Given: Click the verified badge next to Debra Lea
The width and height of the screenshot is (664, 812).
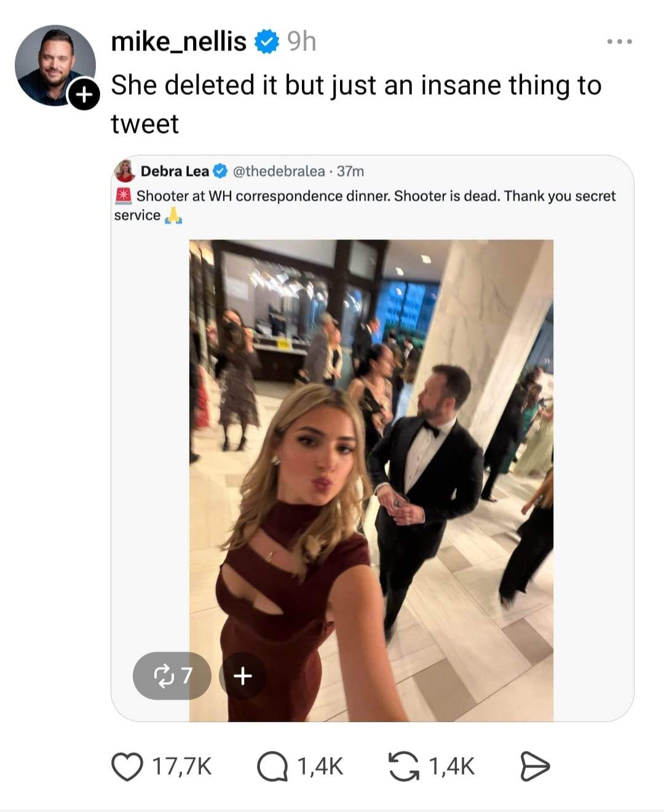Looking at the screenshot, I should (220, 171).
